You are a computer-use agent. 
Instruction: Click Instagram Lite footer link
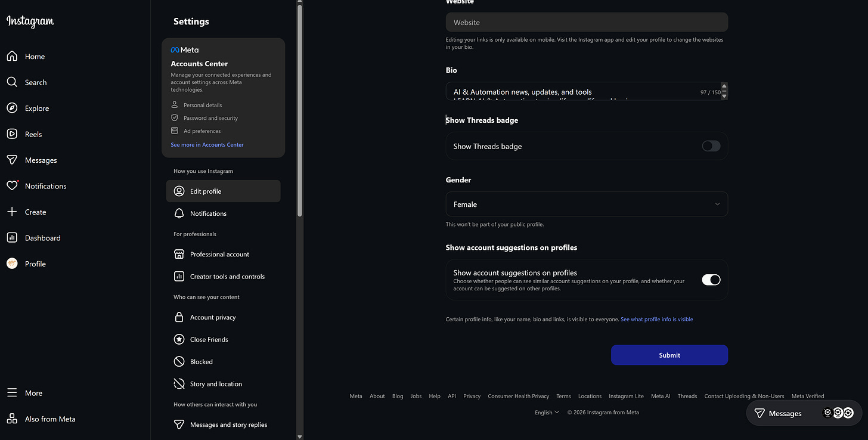tap(626, 396)
